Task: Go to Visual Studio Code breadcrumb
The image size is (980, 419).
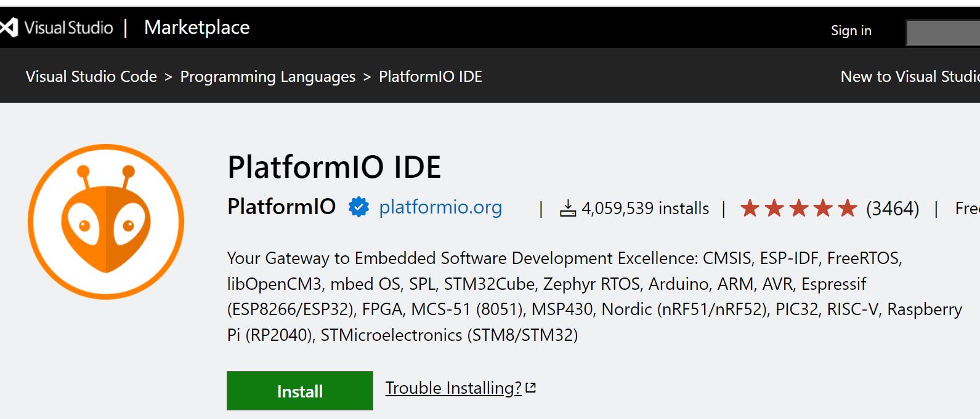Action: coord(91,76)
